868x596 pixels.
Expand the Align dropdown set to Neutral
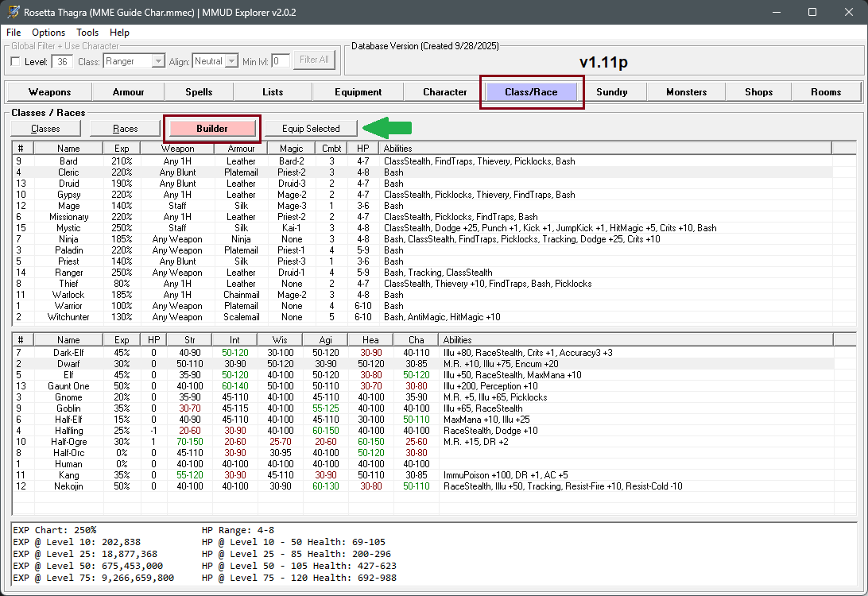point(231,61)
